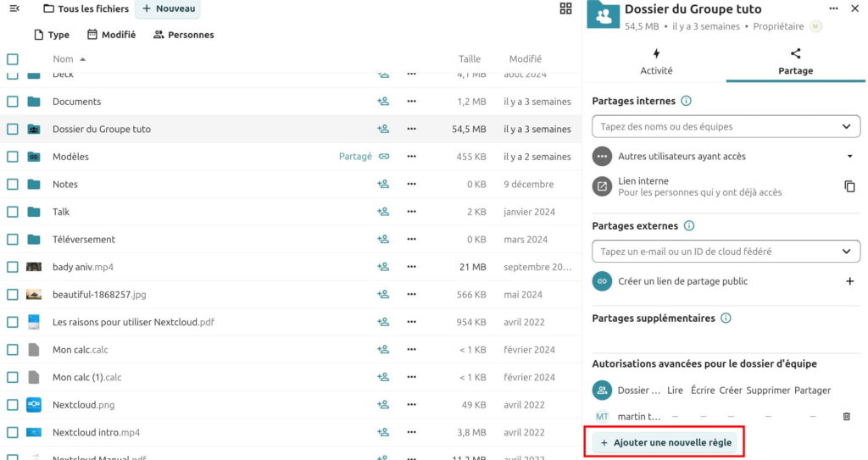The height and width of the screenshot is (460, 868).
Task: Select the bady aniv.mp4 checkbox
Action: click(x=13, y=267)
